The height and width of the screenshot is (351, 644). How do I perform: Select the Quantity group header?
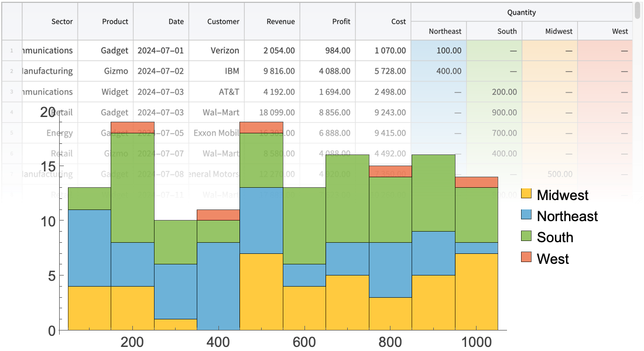tap(521, 12)
